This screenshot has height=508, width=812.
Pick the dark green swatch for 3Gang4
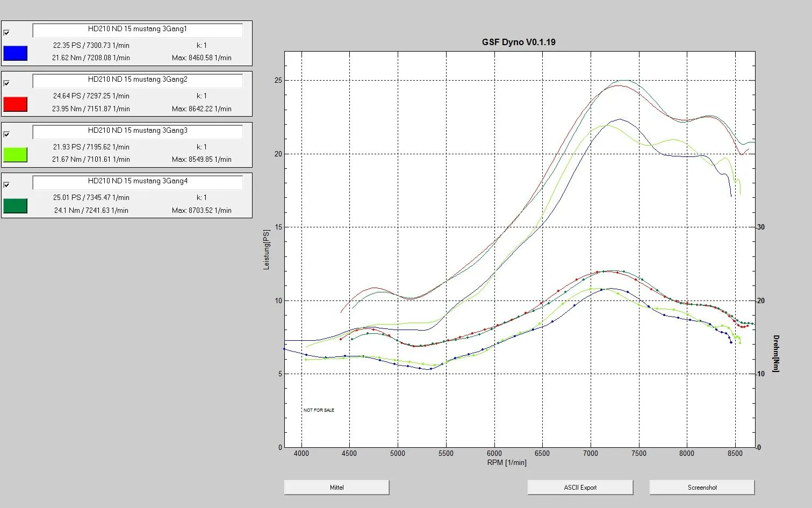[15, 206]
